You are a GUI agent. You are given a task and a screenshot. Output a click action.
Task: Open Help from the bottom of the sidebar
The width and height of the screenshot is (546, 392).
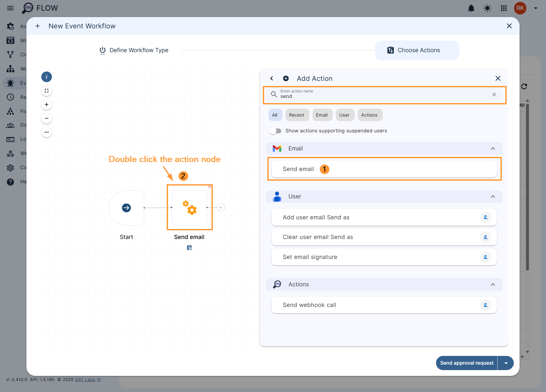10,182
